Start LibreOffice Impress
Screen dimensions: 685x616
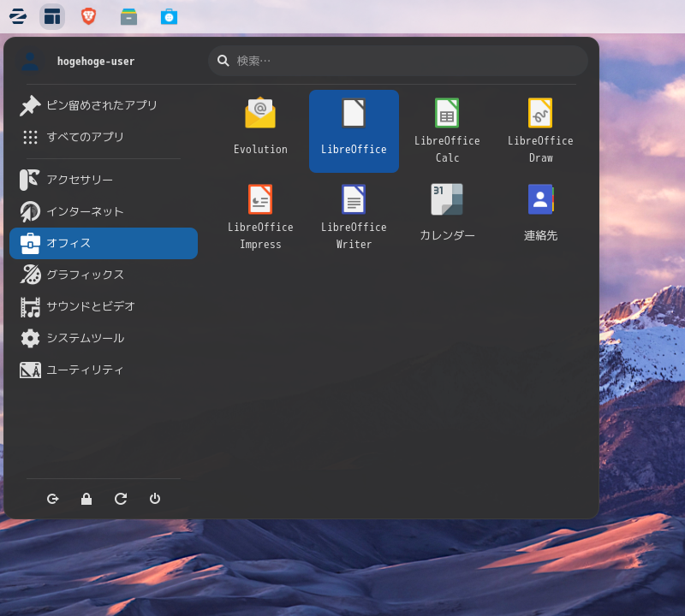(260, 217)
